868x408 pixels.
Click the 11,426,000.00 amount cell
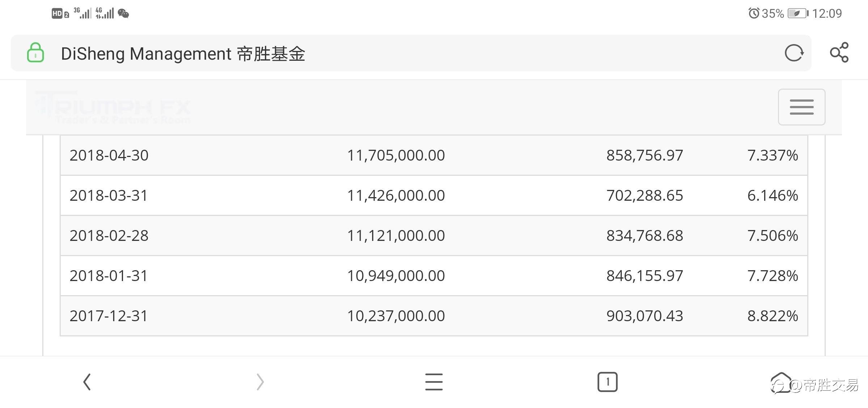point(396,196)
